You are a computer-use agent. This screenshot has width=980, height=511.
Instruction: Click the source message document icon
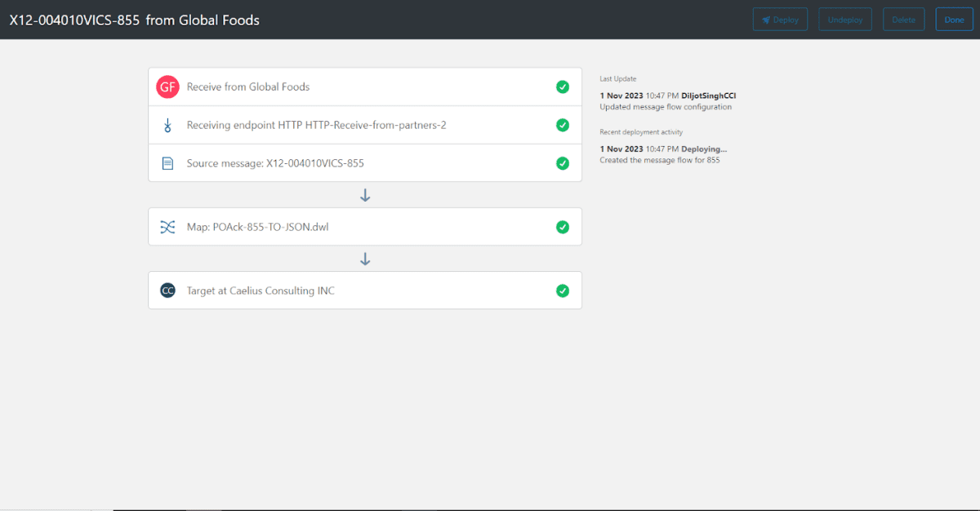tap(167, 163)
